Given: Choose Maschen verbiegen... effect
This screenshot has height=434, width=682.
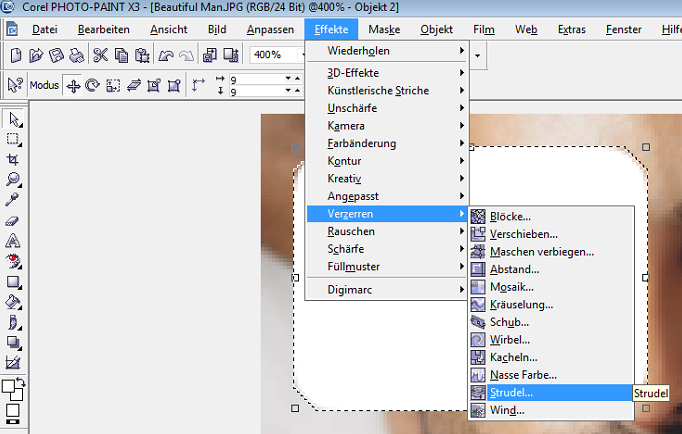Looking at the screenshot, I should tap(551, 252).
